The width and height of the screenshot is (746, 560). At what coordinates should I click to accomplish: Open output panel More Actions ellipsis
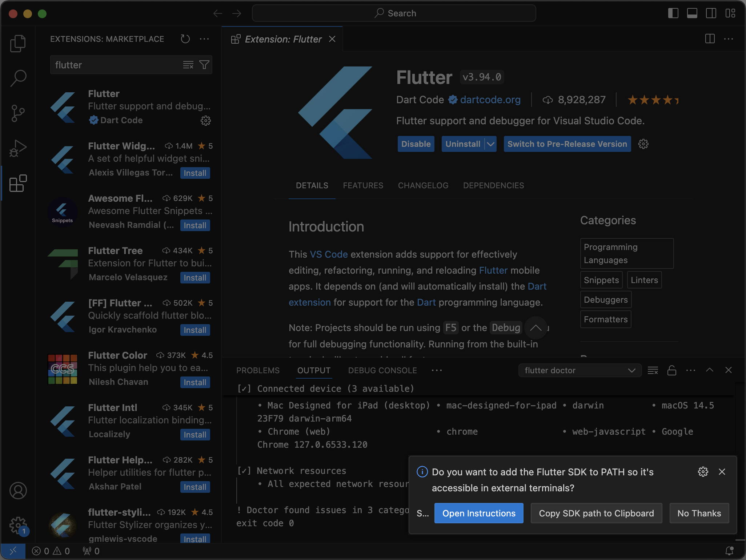tap(691, 370)
